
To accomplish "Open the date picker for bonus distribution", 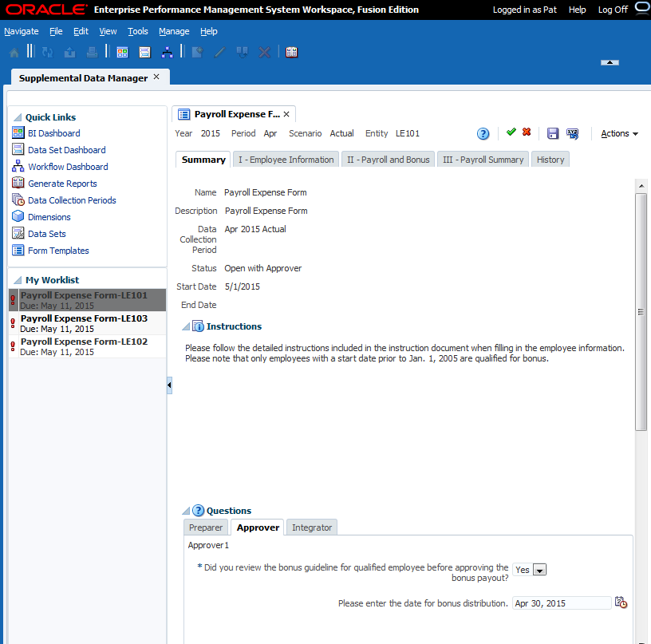I will point(621,602).
